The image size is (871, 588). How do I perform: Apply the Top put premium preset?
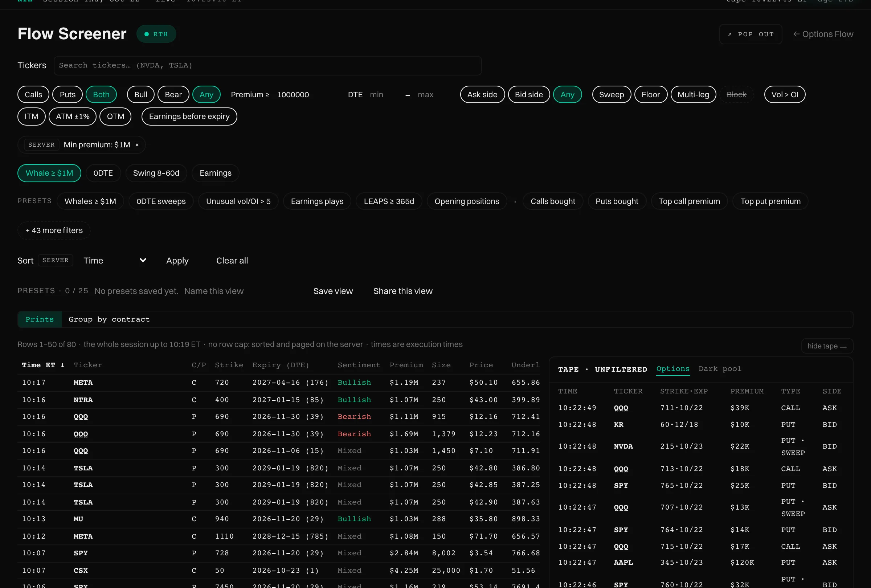click(770, 201)
